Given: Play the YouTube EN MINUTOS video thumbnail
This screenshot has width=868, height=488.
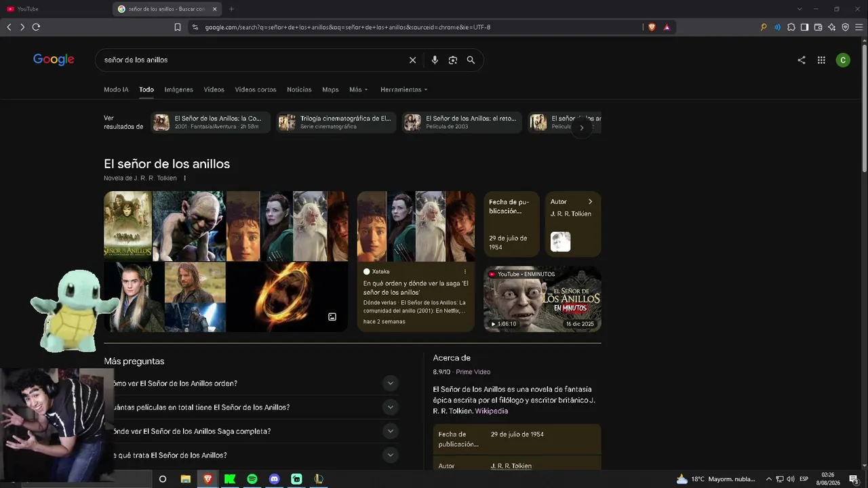Looking at the screenshot, I should (x=542, y=299).
